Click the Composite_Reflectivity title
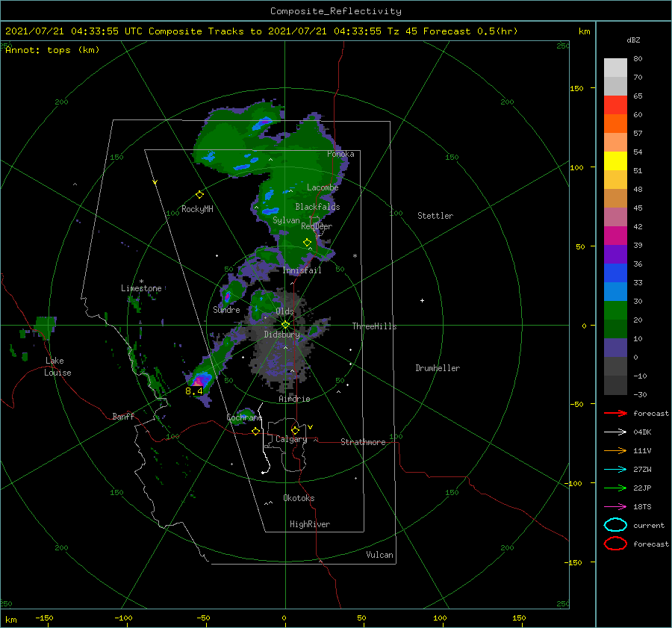Screen dimensions: 672x628 pyautogui.click(x=336, y=11)
